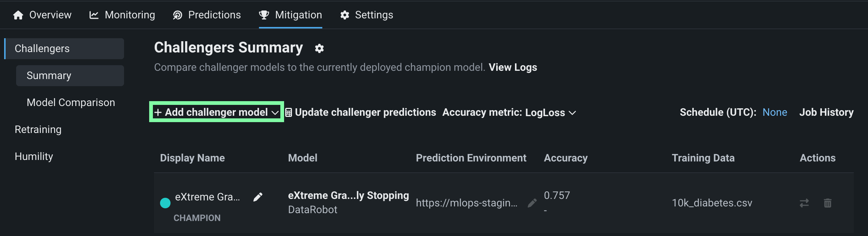Open the Humility sidebar section
The height and width of the screenshot is (236, 868).
34,157
